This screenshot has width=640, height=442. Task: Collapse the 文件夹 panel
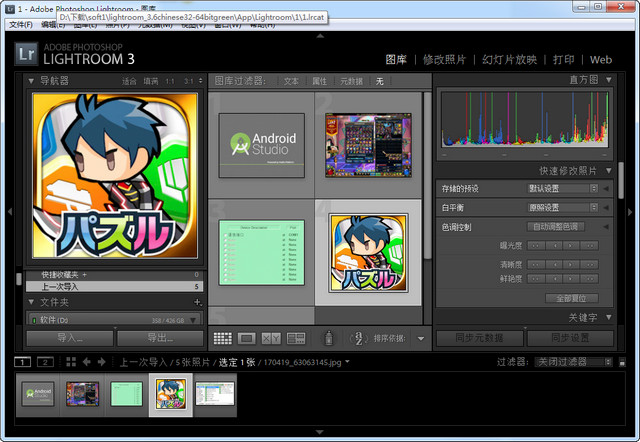coord(31,302)
